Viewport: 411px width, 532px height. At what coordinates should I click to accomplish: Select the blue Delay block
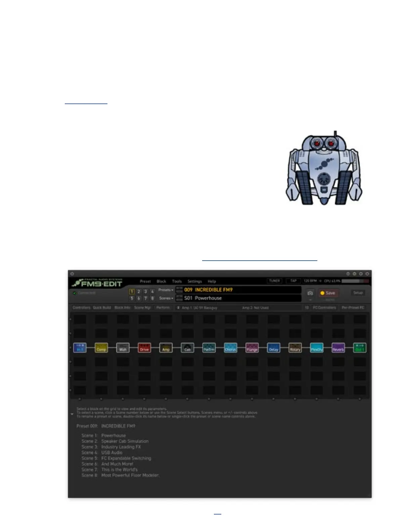274,348
